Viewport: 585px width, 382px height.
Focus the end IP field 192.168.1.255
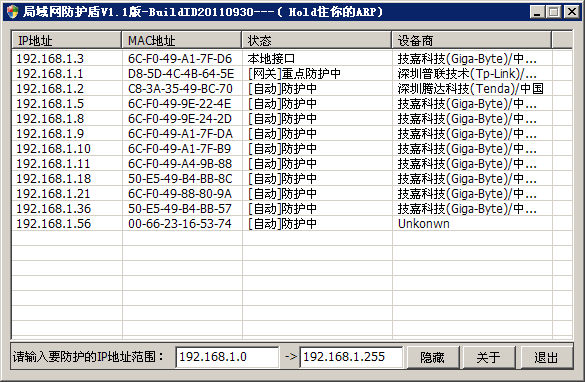pyautogui.click(x=351, y=357)
